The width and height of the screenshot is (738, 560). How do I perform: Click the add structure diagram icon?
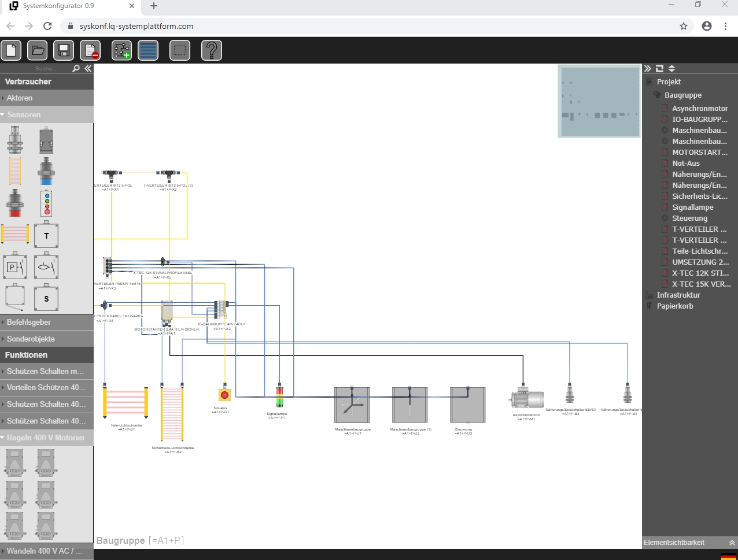pos(121,50)
